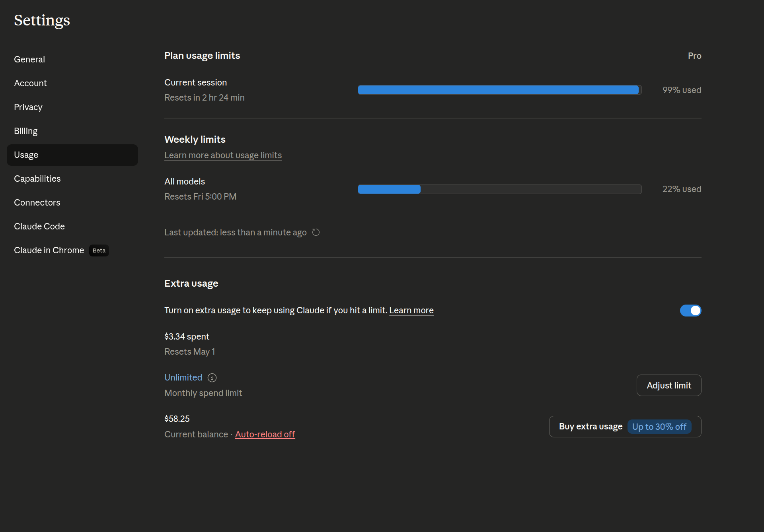Go to Privacy settings
764x532 pixels.
(x=28, y=107)
